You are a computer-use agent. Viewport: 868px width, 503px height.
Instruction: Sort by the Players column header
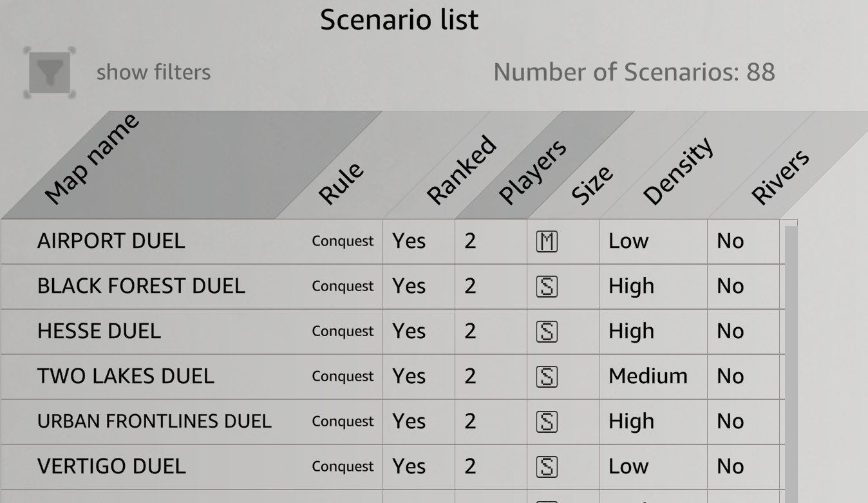point(533,171)
